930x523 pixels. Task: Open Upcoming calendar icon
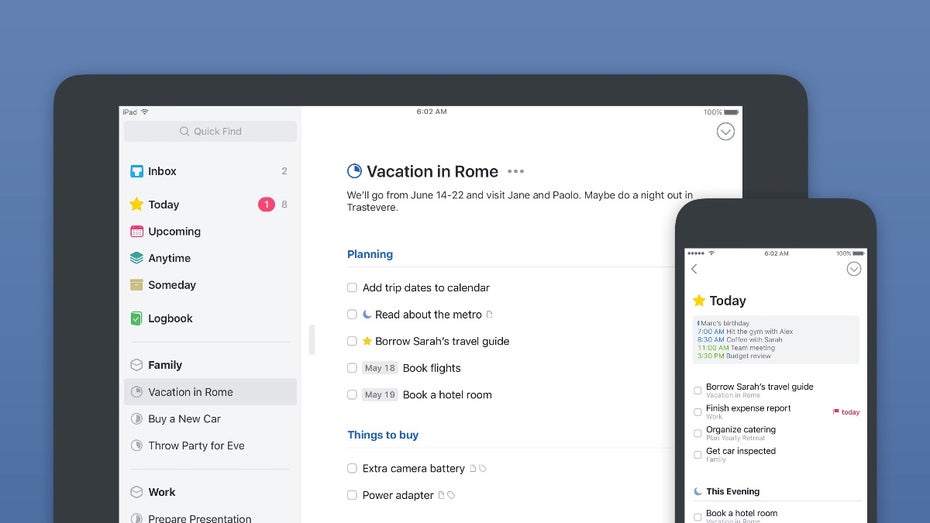(136, 231)
